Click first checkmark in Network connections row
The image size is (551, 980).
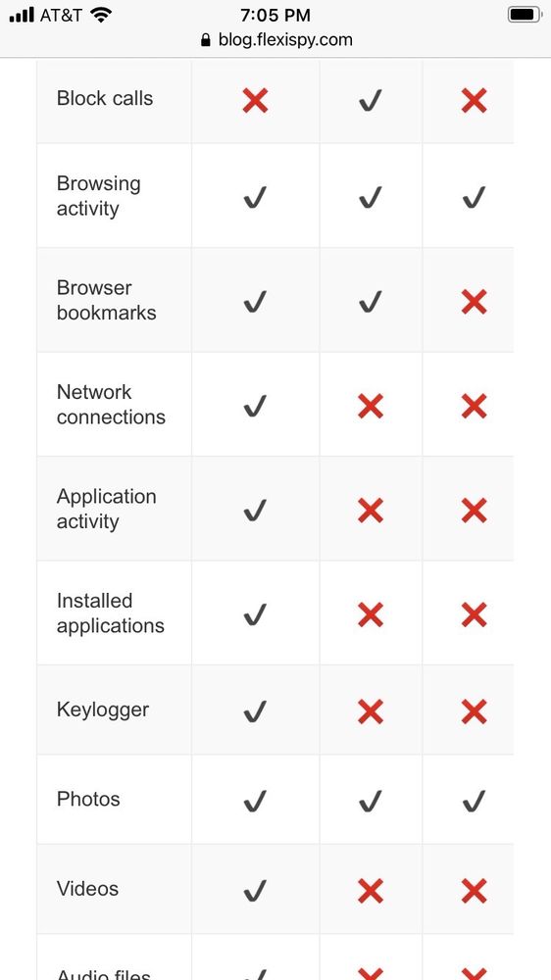point(255,406)
